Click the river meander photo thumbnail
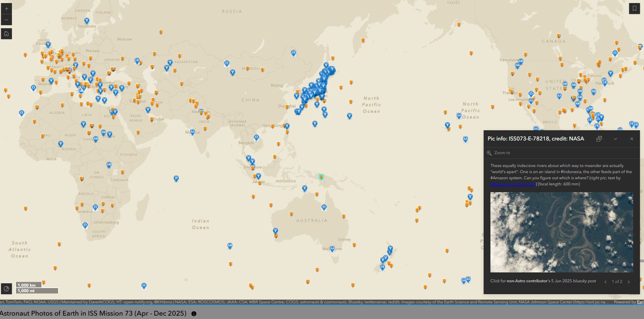 click(x=561, y=232)
